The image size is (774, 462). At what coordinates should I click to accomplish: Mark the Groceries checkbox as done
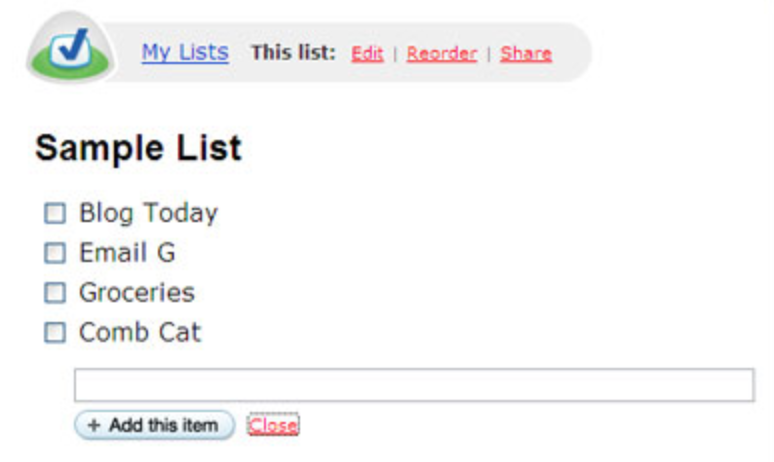[55, 293]
